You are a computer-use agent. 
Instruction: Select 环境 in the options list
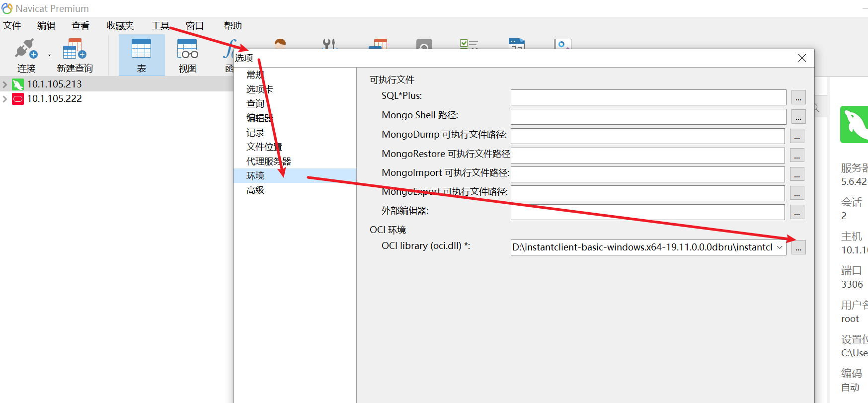[295, 176]
